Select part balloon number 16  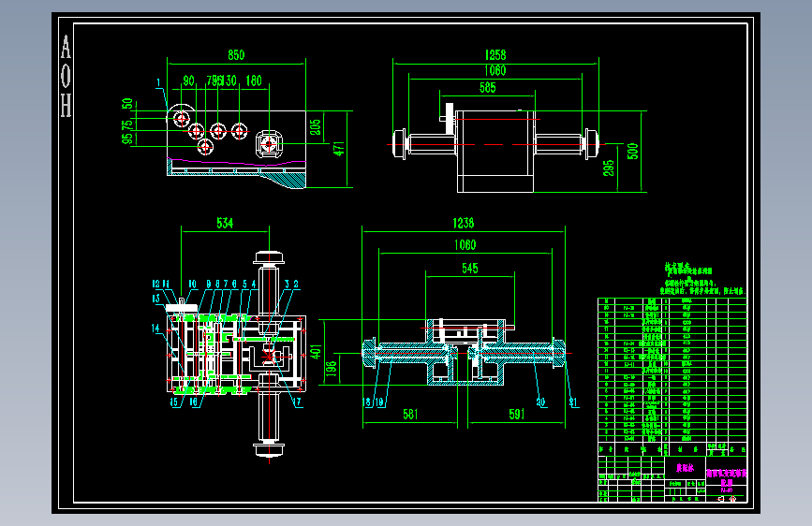tap(194, 402)
